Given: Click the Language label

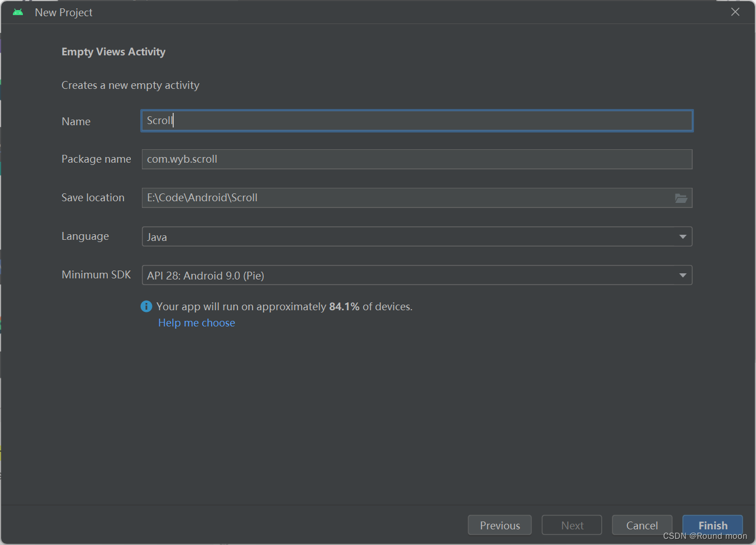Looking at the screenshot, I should pyautogui.click(x=85, y=236).
